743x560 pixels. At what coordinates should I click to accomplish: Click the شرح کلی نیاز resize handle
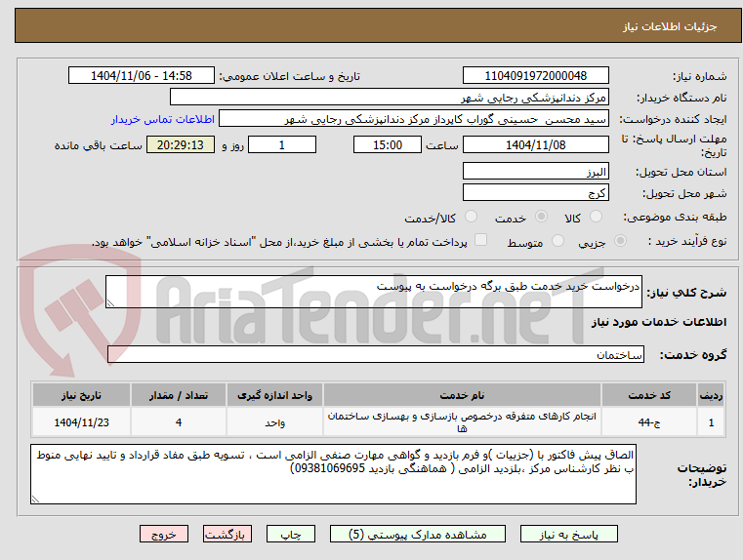coord(110,303)
